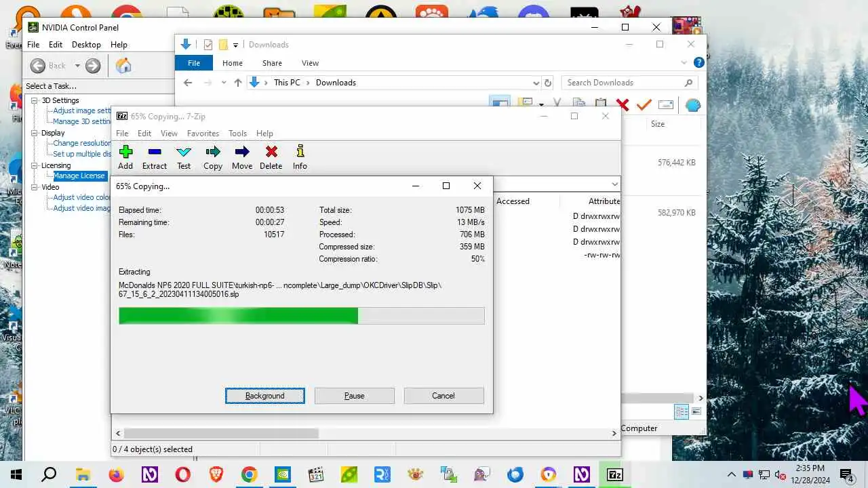Open Brave browser from the taskbar

[x=216, y=474]
